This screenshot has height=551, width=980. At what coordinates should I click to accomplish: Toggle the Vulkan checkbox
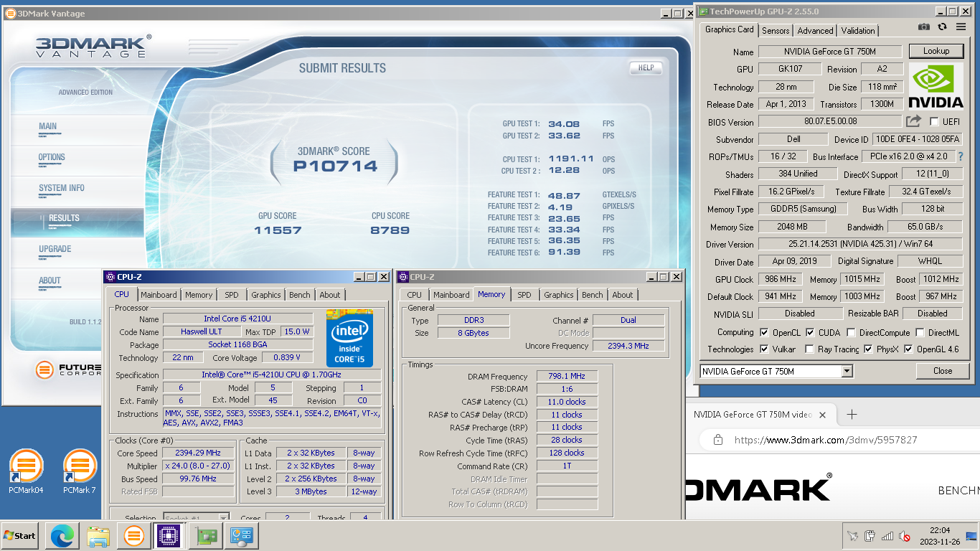click(x=764, y=349)
